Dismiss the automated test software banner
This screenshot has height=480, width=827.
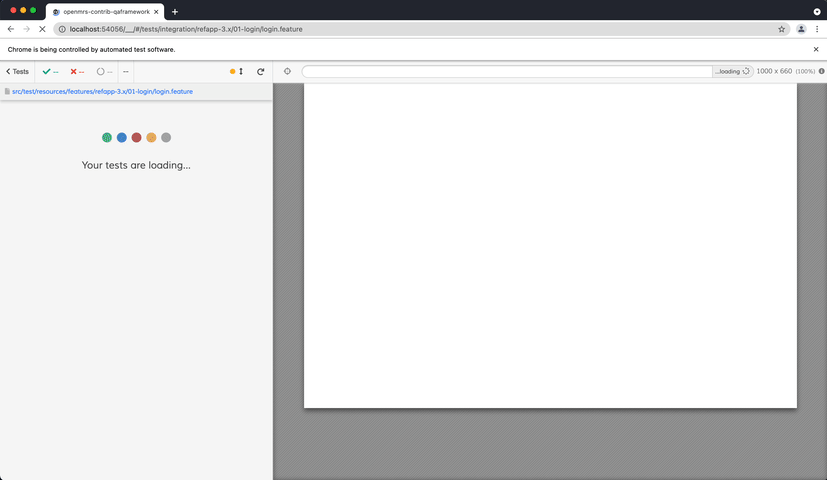(x=816, y=49)
